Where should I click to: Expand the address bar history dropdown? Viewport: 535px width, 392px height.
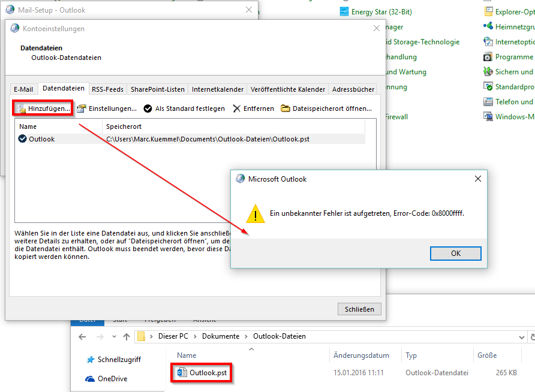coord(521,337)
